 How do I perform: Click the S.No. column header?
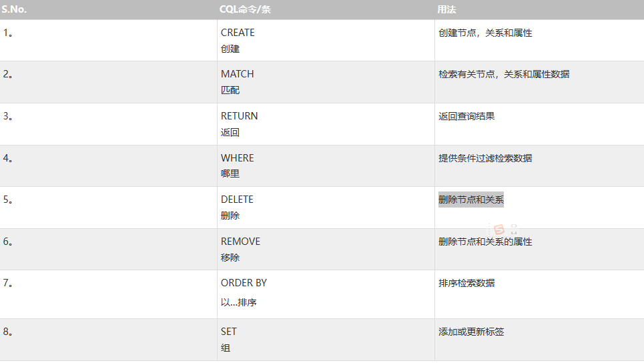[15, 9]
